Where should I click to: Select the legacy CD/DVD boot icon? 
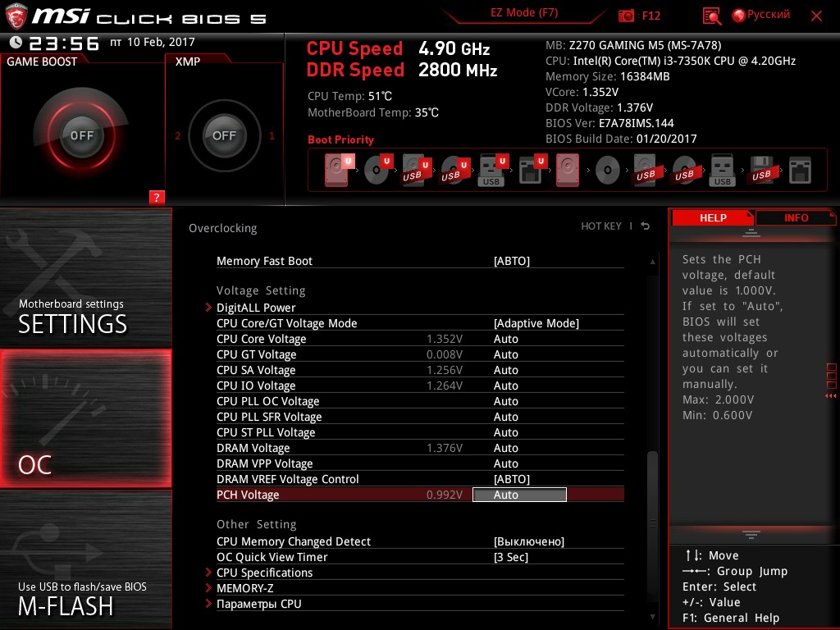pos(608,171)
